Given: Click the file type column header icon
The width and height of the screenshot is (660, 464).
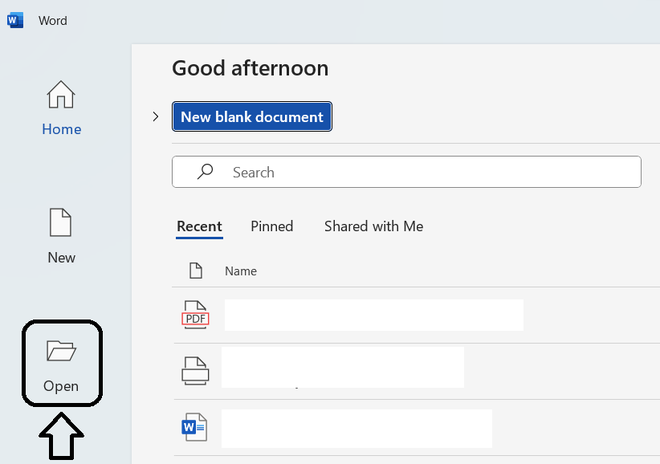Looking at the screenshot, I should coord(196,271).
